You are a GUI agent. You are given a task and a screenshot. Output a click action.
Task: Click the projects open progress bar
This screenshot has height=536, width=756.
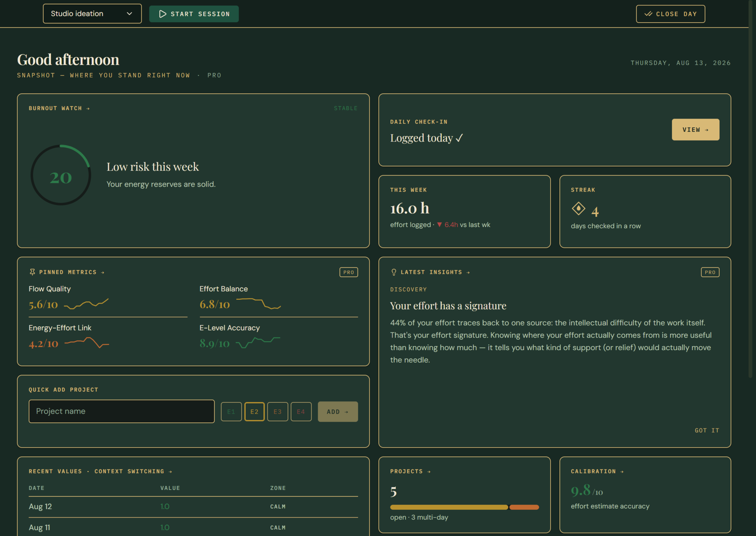[465, 507]
